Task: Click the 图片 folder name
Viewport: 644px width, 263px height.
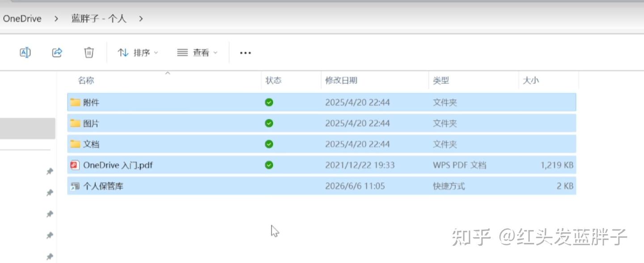Action: pyautogui.click(x=91, y=123)
